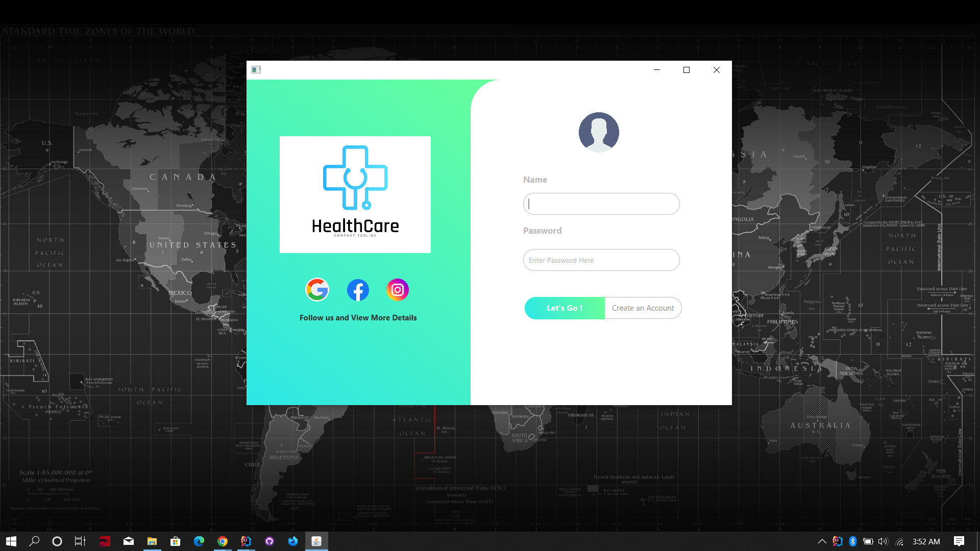Expand hidden icons with the tray chevron

(822, 541)
